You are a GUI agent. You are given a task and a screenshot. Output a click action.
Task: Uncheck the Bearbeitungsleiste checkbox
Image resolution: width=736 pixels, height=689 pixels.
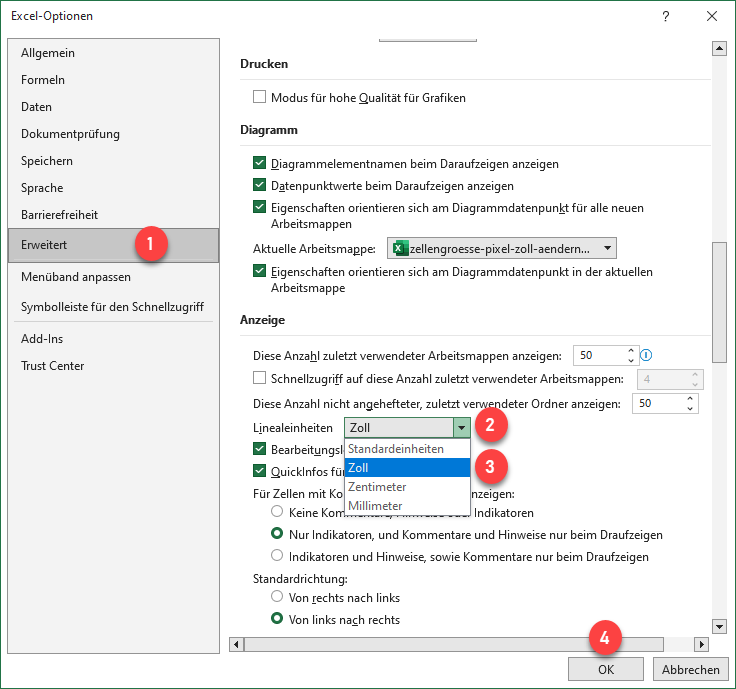point(260,449)
